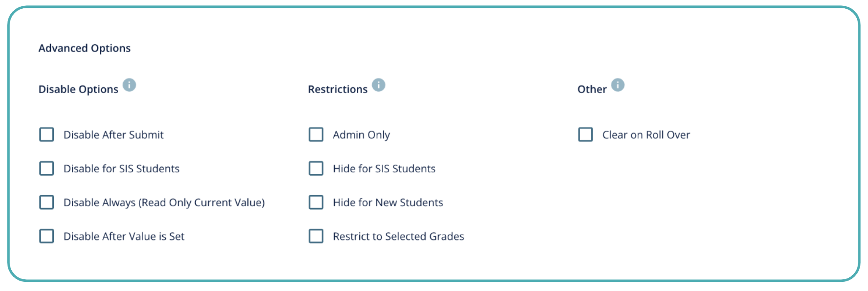Check the Disable for SIS Students option
Screen dimensions: 868x291
click(x=46, y=168)
